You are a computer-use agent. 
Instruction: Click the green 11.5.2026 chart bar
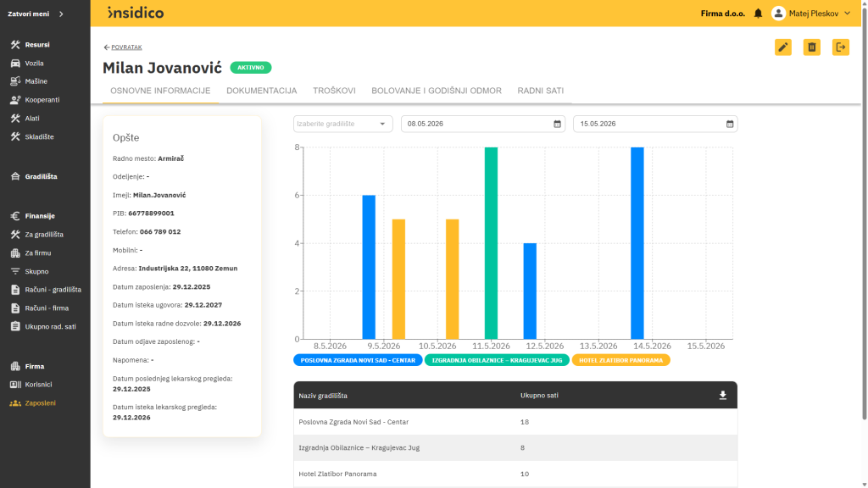pyautogui.click(x=491, y=243)
